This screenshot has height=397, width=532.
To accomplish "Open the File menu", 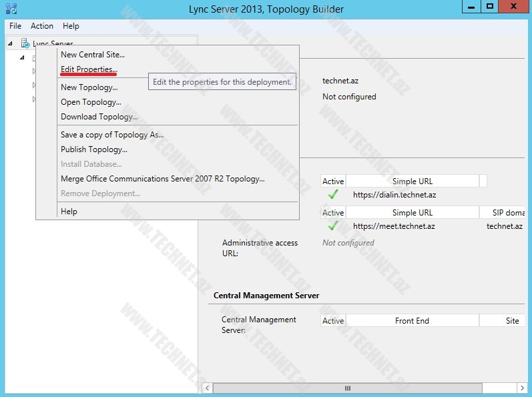I will 15,26.
